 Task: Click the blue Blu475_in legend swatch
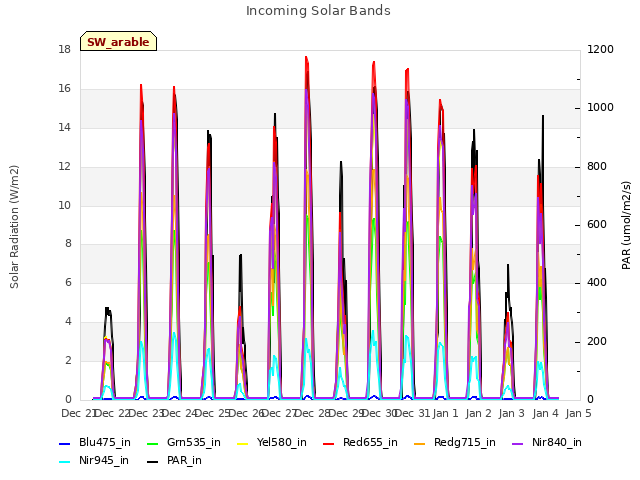65,444
